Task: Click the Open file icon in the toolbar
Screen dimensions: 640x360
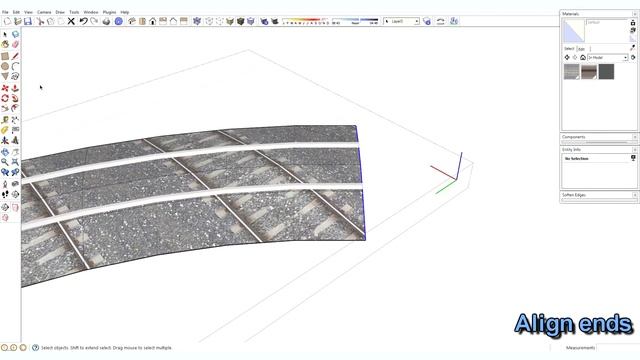Action: click(18, 21)
